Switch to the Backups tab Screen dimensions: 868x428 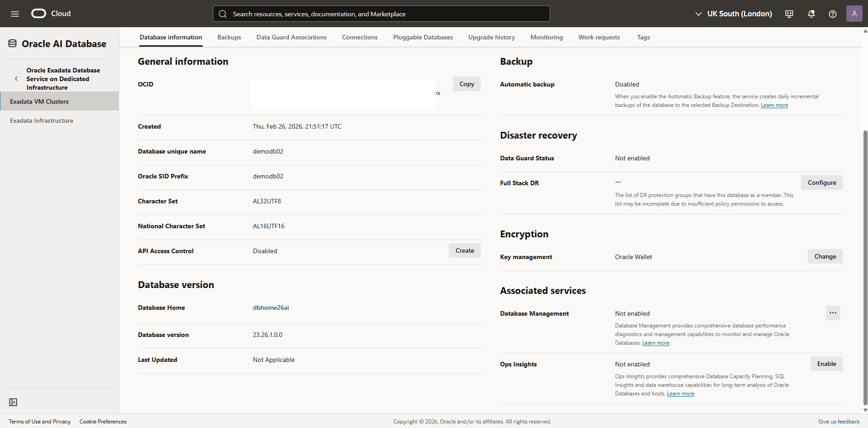(x=229, y=37)
